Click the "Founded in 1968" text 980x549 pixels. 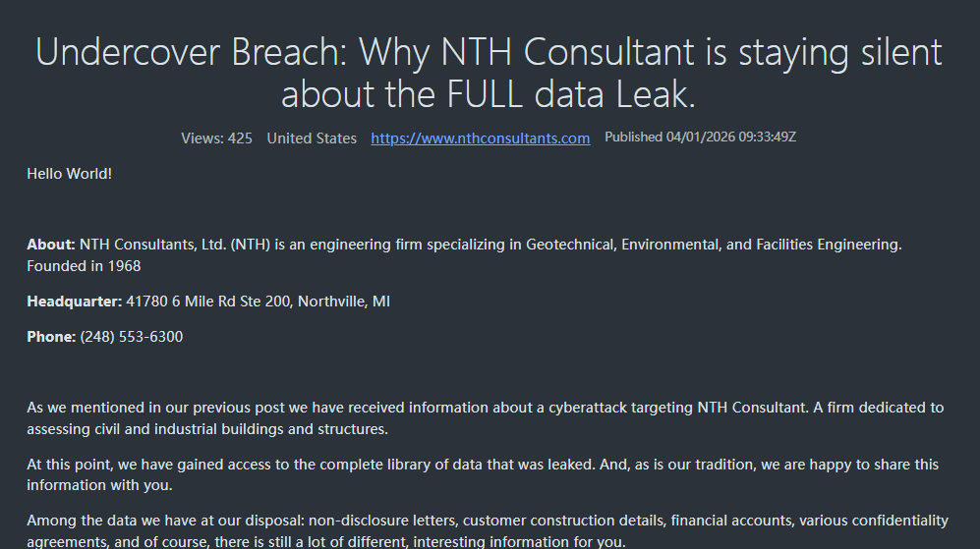pos(84,266)
